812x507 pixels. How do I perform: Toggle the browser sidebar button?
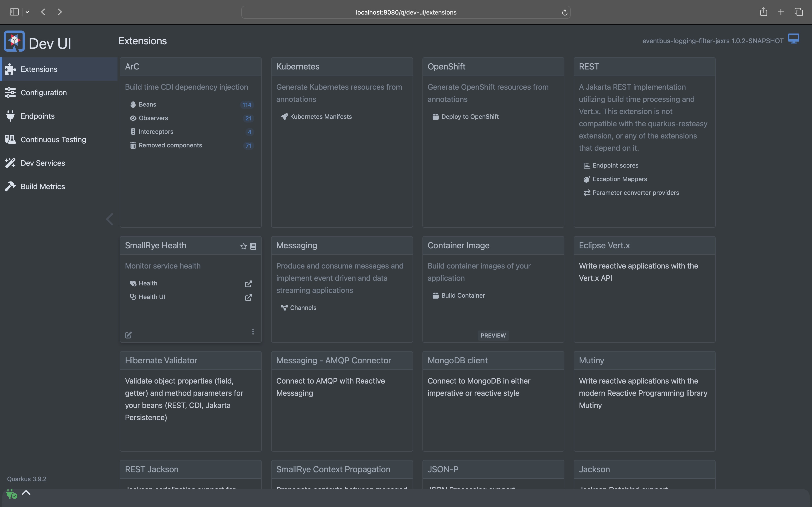coord(14,12)
